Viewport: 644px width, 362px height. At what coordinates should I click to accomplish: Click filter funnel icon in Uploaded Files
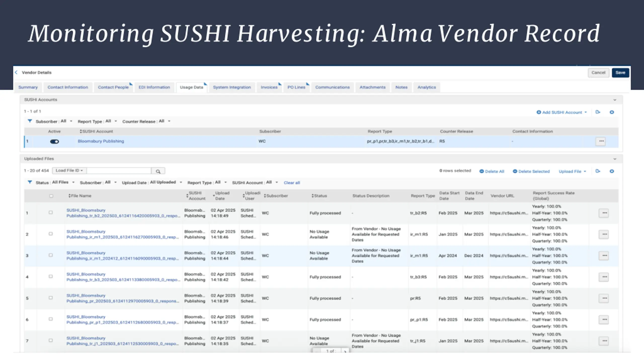click(x=30, y=182)
